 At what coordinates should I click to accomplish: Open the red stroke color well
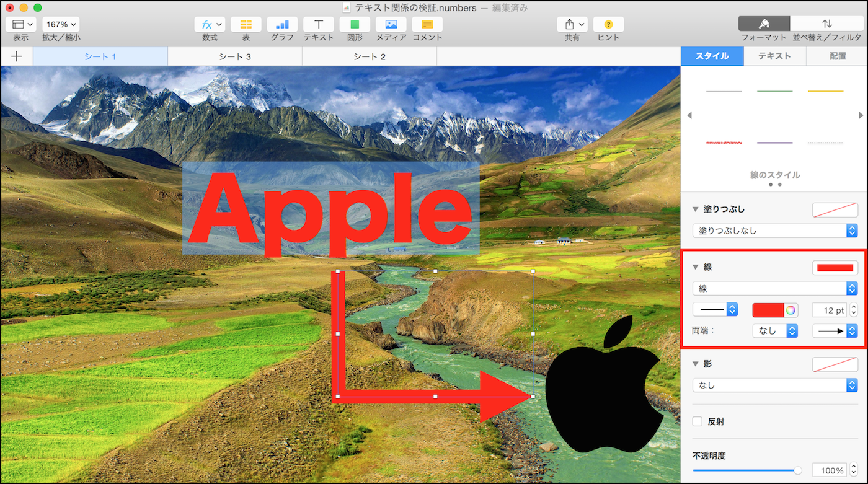coord(768,310)
